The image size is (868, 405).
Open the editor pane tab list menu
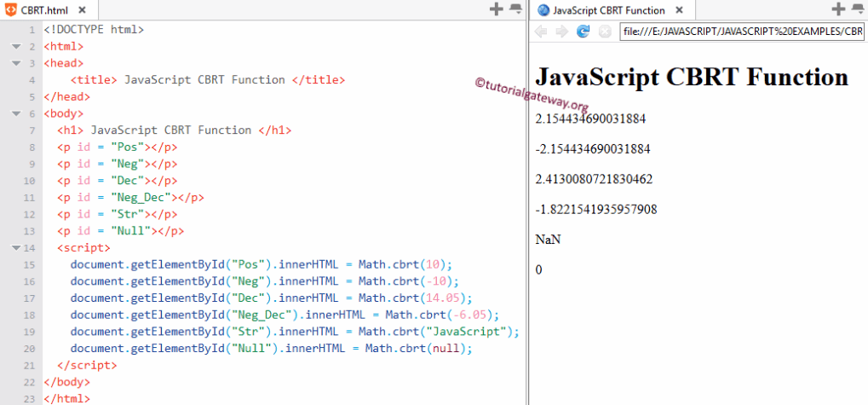tap(515, 9)
